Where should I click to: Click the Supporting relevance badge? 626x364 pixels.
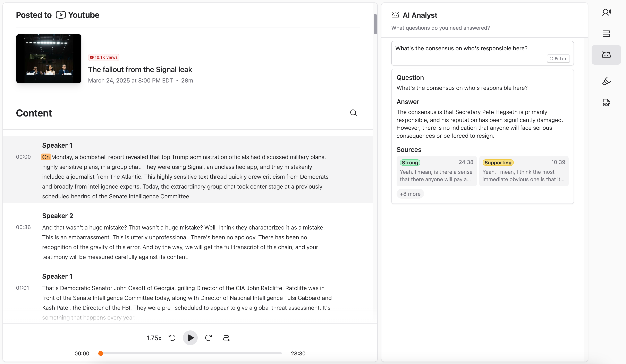tap(498, 163)
